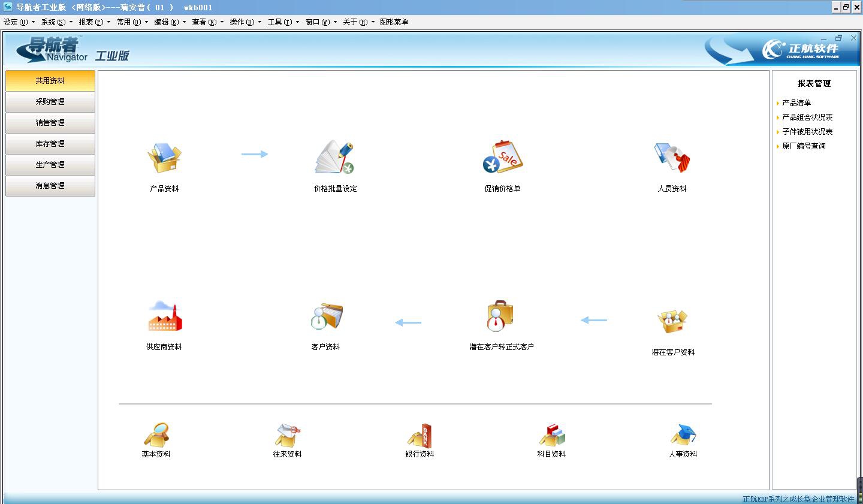Click the 价格批量设定 text label
Screen dimensions: 863x504
335,189
